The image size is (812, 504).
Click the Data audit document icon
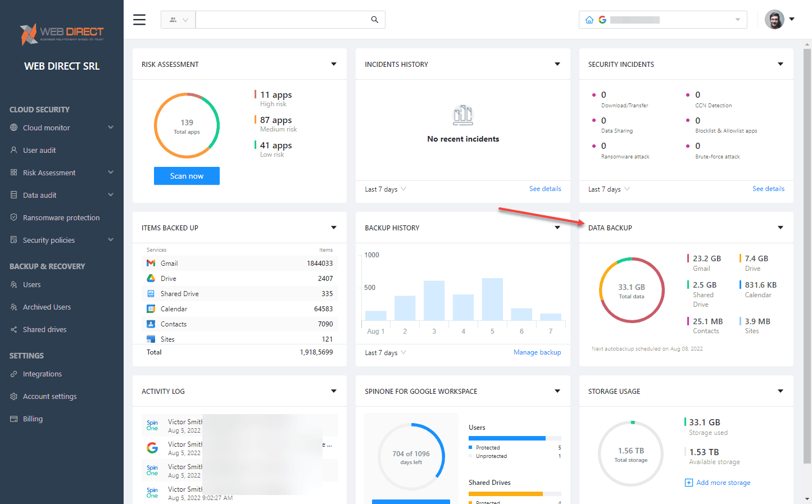pyautogui.click(x=14, y=195)
